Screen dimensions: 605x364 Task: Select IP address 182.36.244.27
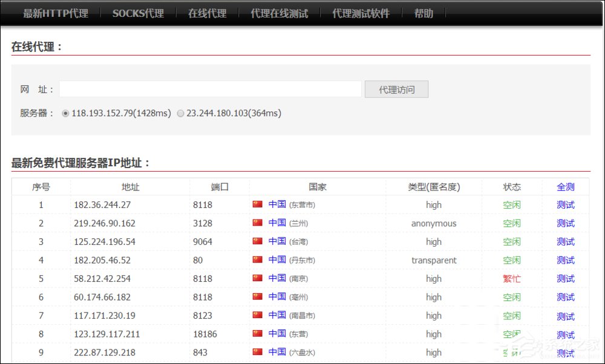(102, 205)
